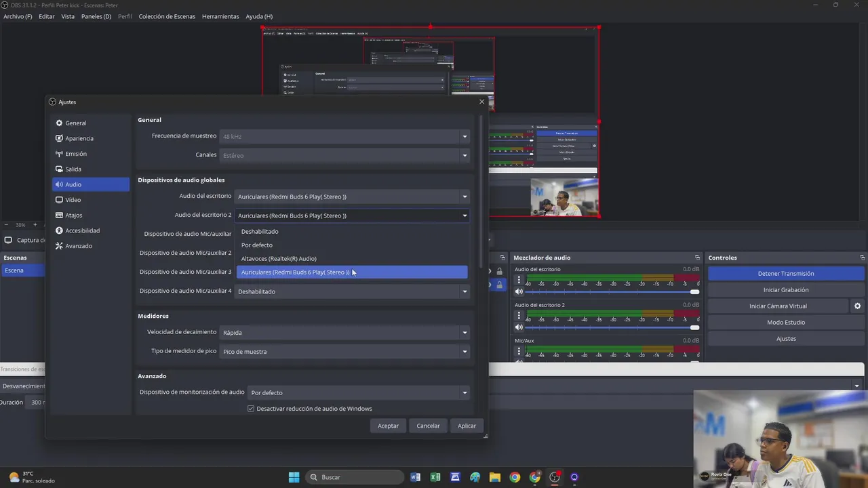Open Editar menu
Image resolution: width=868 pixels, height=488 pixels.
(47, 16)
